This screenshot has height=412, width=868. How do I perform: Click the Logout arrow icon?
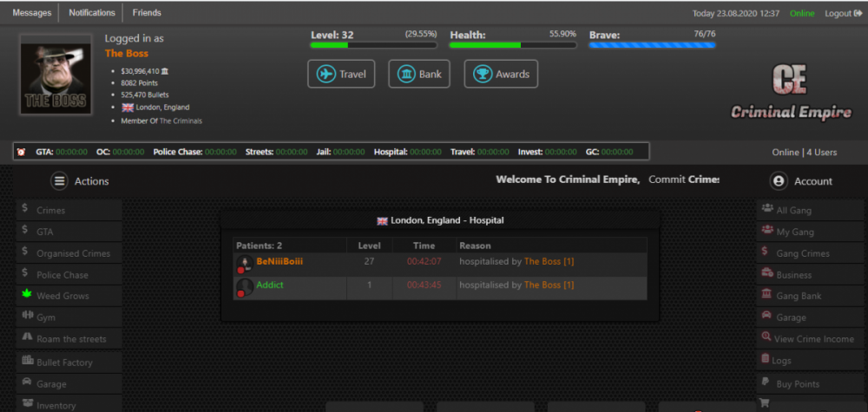point(857,13)
